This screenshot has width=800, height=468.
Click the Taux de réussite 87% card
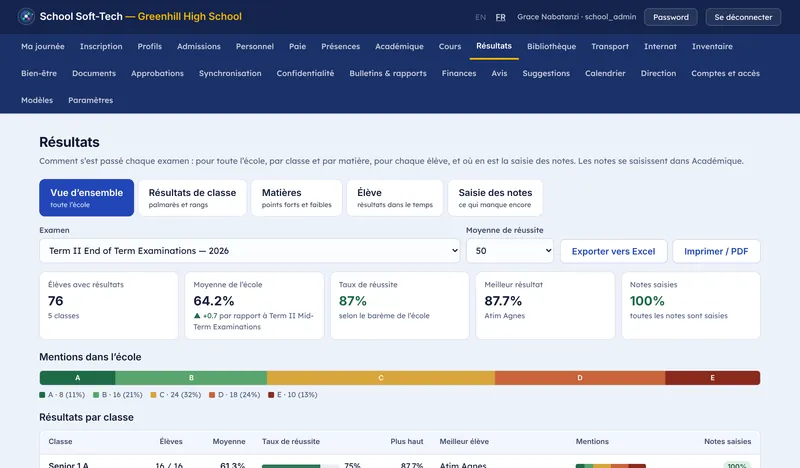(399, 305)
